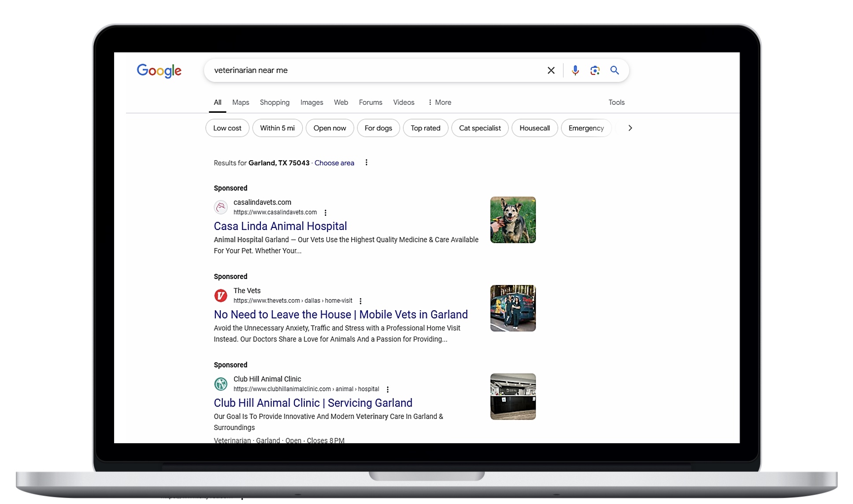Click the Club Hill Animal Clinic favicon

pos(221,384)
